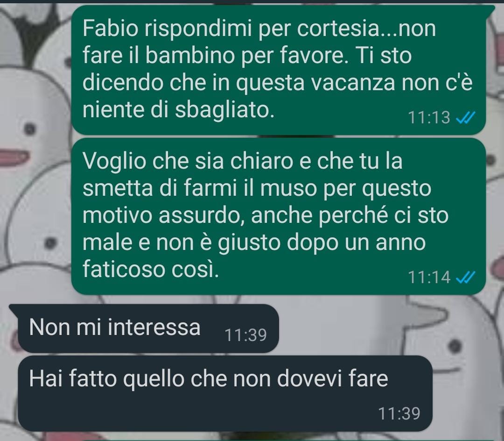Click the 11:39 timestamp in the last bubble
This screenshot has height=441, width=504.
pyautogui.click(x=399, y=413)
